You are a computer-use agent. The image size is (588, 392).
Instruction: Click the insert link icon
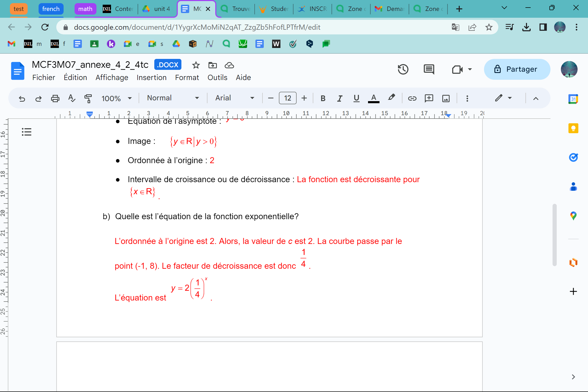click(412, 98)
